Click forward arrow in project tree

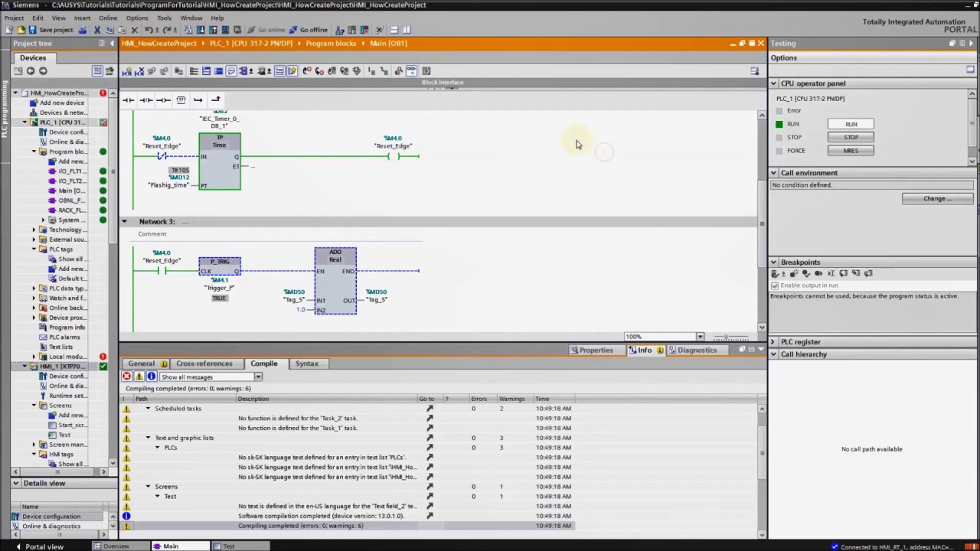pos(43,71)
